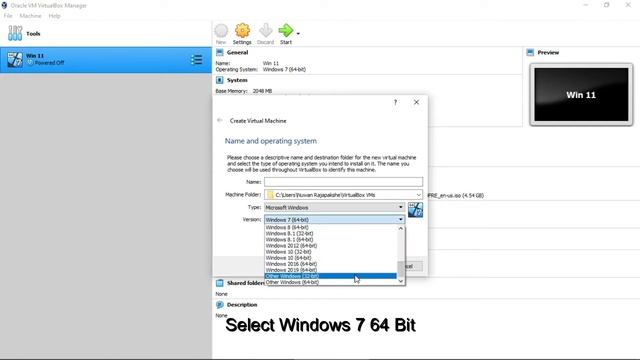This screenshot has width=640, height=360.
Task: Close the Create Virtual Machine dialog
Action: tap(416, 102)
